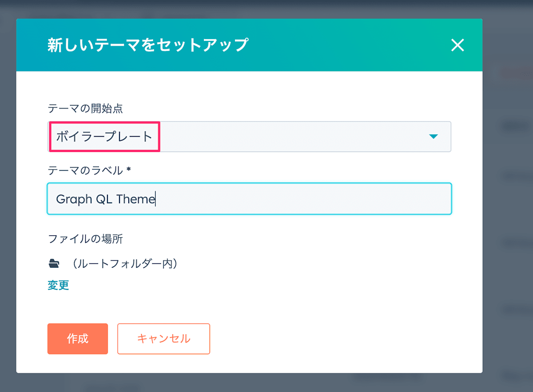Click the 変更 link
The width and height of the screenshot is (533, 392).
[58, 285]
